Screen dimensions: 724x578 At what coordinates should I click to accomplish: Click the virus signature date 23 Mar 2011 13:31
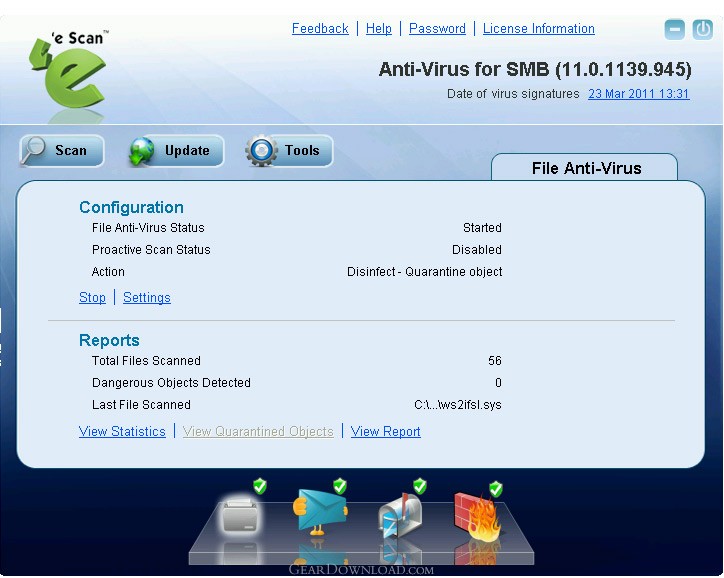[639, 94]
